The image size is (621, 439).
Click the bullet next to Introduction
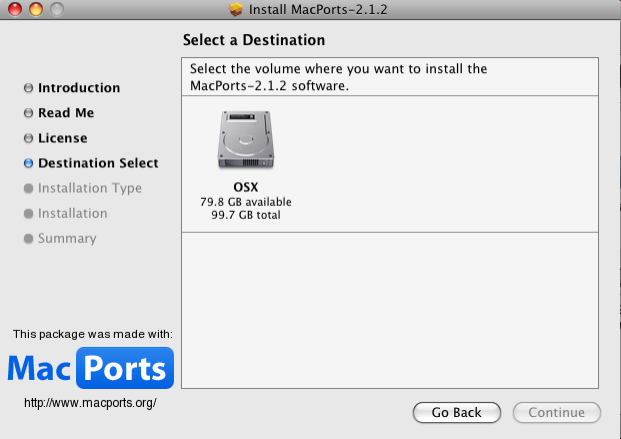(28, 88)
